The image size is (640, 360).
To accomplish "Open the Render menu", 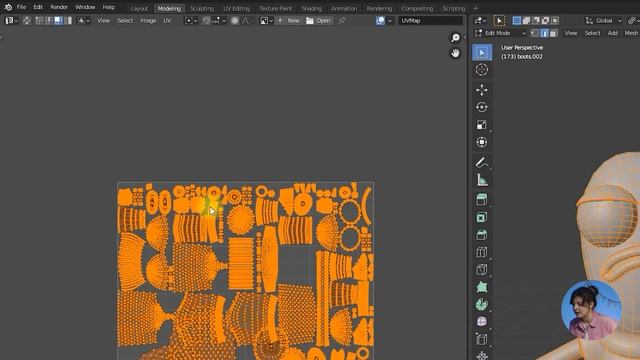I will click(59, 7).
